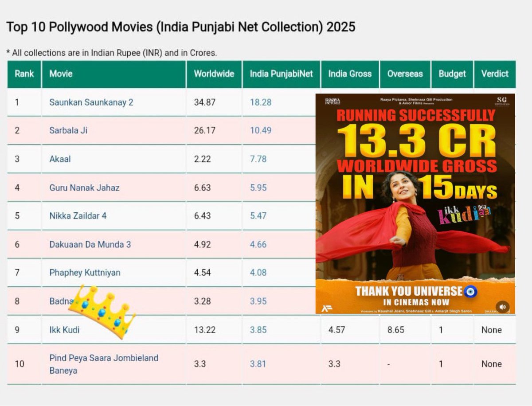The image size is (532, 406).
Task: Click Worldwide value 6.43
Action: pyautogui.click(x=202, y=216)
